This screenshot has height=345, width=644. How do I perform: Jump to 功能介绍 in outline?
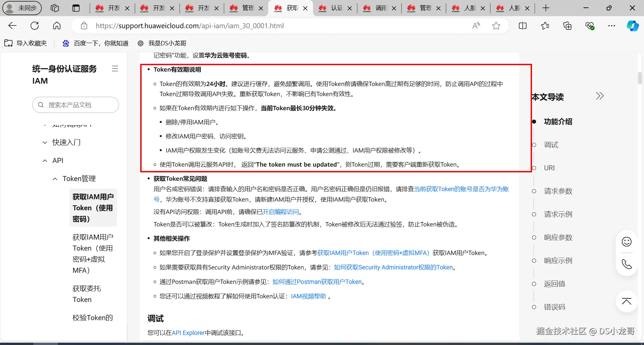[558, 122]
